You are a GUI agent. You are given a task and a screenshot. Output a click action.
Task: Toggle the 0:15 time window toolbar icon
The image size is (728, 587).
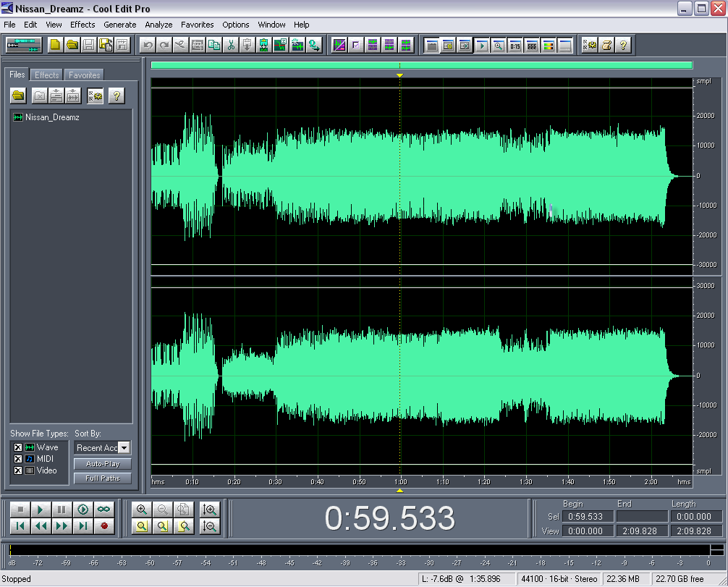[x=515, y=45]
